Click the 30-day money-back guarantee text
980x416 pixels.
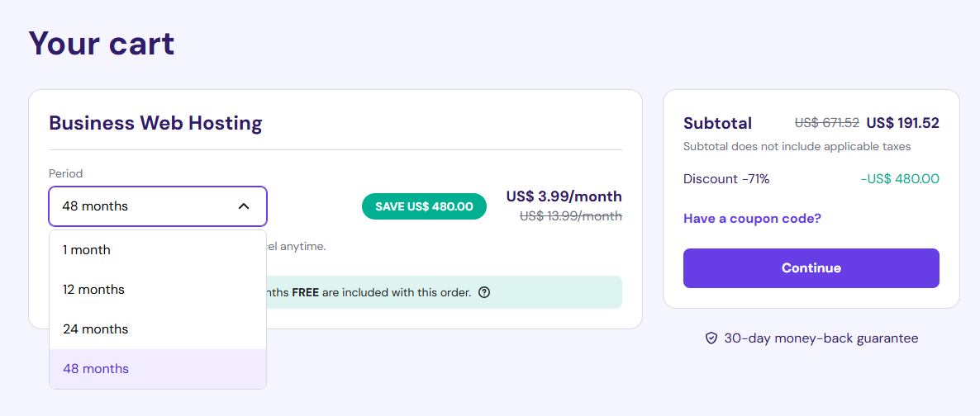(x=821, y=338)
